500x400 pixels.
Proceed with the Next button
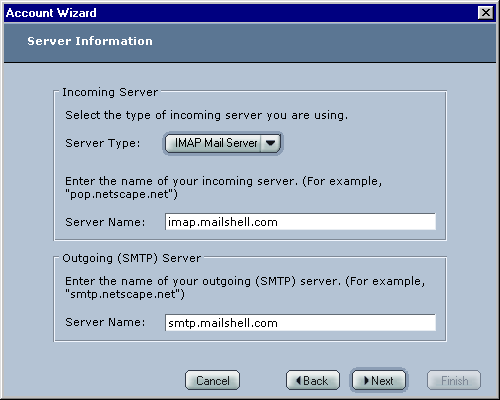(x=379, y=380)
